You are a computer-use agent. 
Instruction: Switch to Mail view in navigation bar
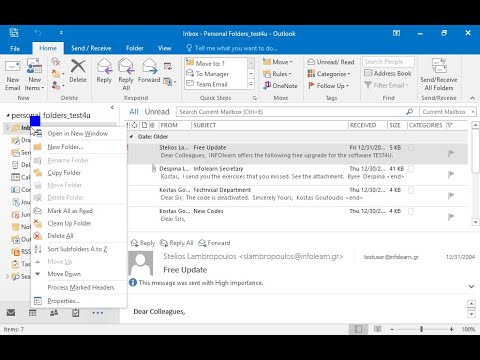(x=11, y=313)
